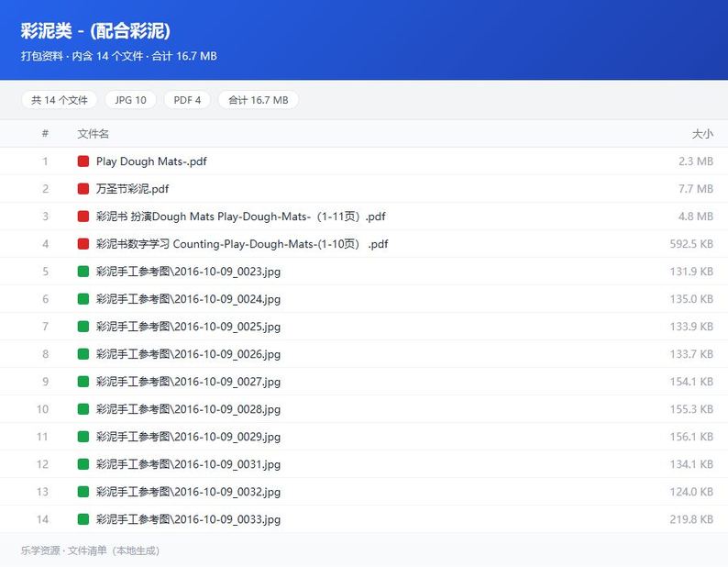Click the green JPG icon for 2016-10-09_0031.jpg
The image size is (728, 567).
click(x=83, y=464)
